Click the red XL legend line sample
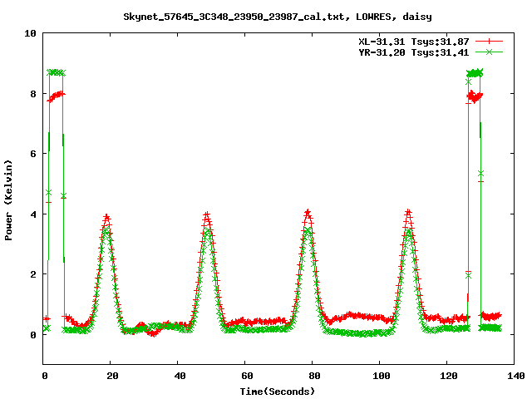 click(x=489, y=42)
